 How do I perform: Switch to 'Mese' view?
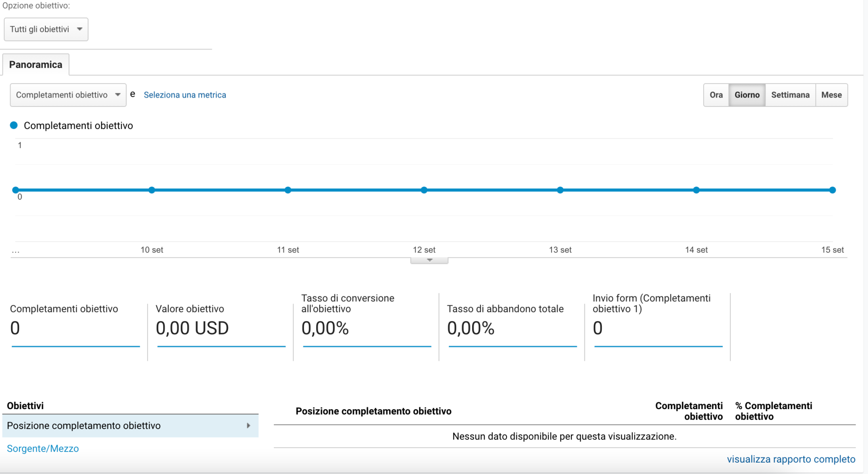point(832,95)
